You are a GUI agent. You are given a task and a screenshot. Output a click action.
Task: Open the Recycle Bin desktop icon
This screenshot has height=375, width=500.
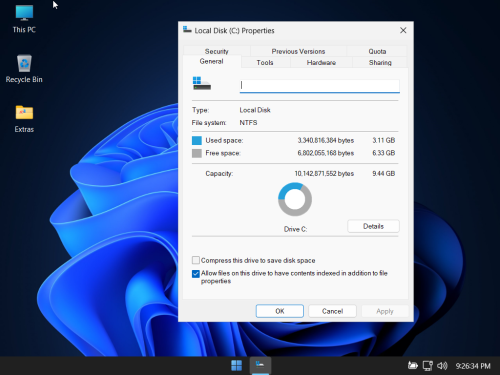(24, 69)
